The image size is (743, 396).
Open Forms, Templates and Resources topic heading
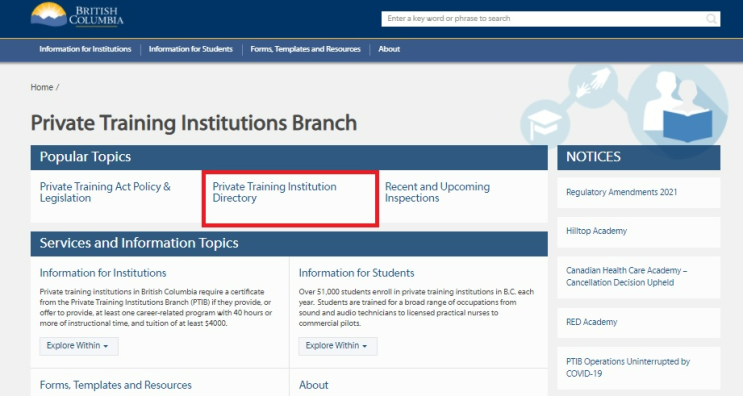point(116,385)
